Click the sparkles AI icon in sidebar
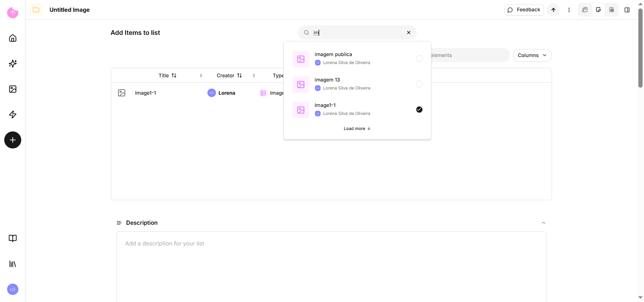Screen dimensions: 644x302 click(x=13, y=64)
